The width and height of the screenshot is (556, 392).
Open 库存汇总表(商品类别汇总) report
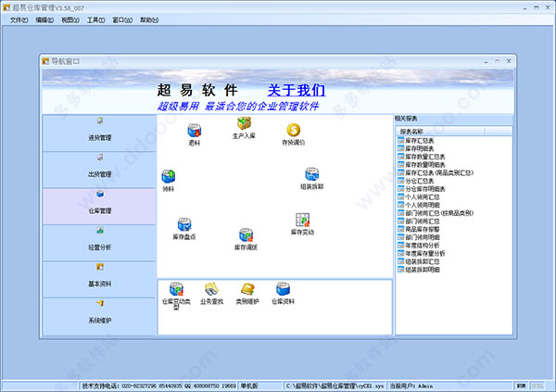tap(436, 172)
